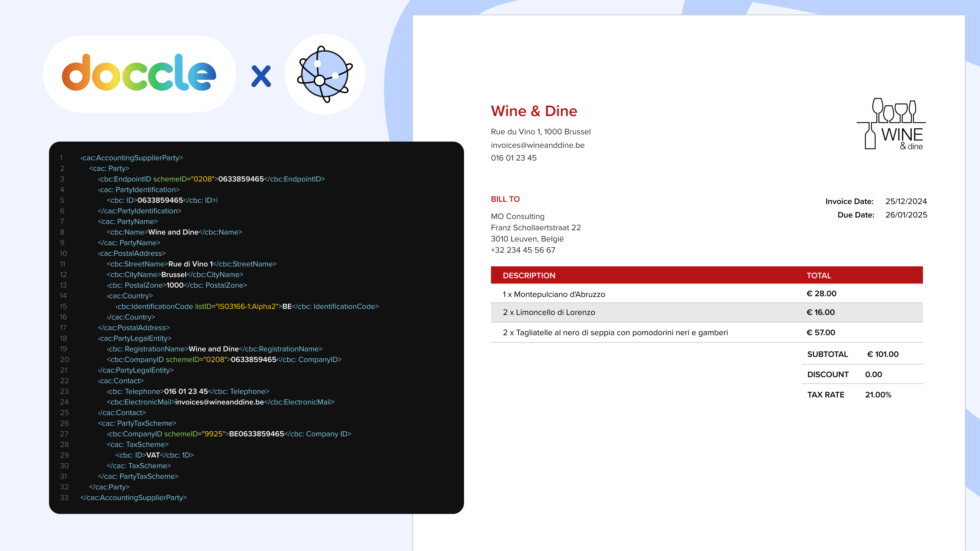Click the closing cac:Party tag on line 32
This screenshot has width=980, height=551.
coord(109,487)
